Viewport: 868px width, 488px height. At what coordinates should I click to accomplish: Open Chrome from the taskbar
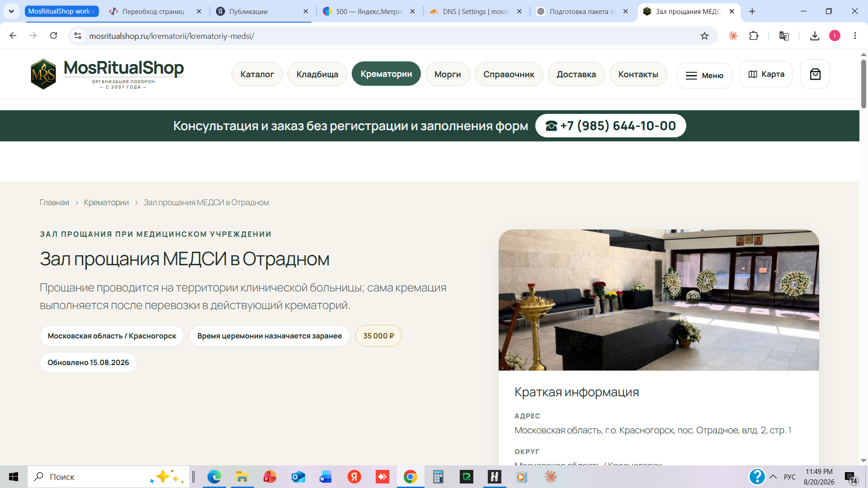[410, 477]
